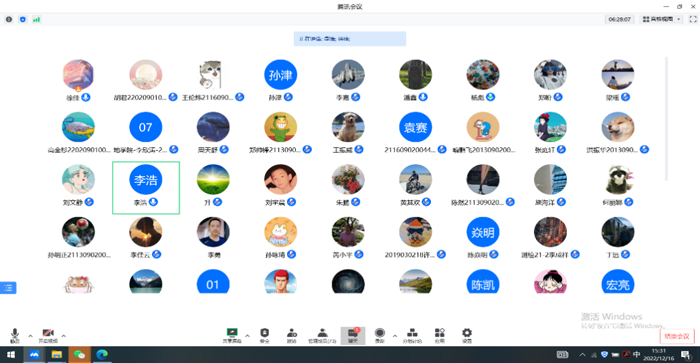Click 孙津's muted microphone icon
700x363 pixels.
point(288,97)
